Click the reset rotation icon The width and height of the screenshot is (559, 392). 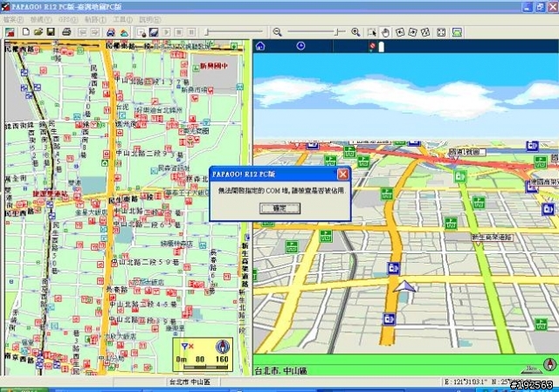(425, 32)
